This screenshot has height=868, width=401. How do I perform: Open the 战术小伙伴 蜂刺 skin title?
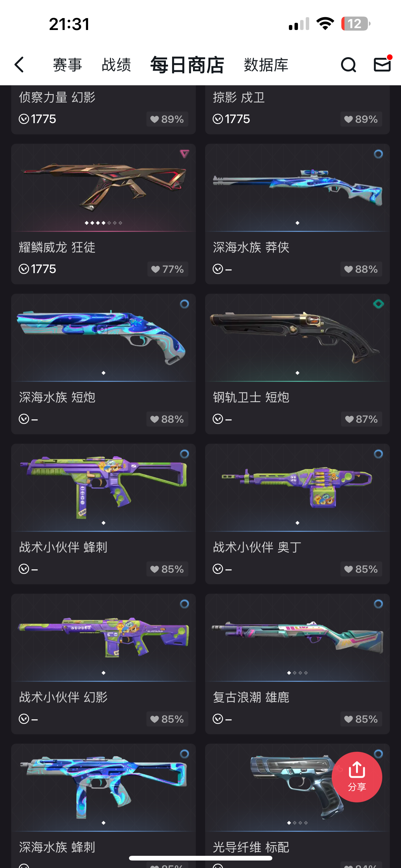pos(63,547)
